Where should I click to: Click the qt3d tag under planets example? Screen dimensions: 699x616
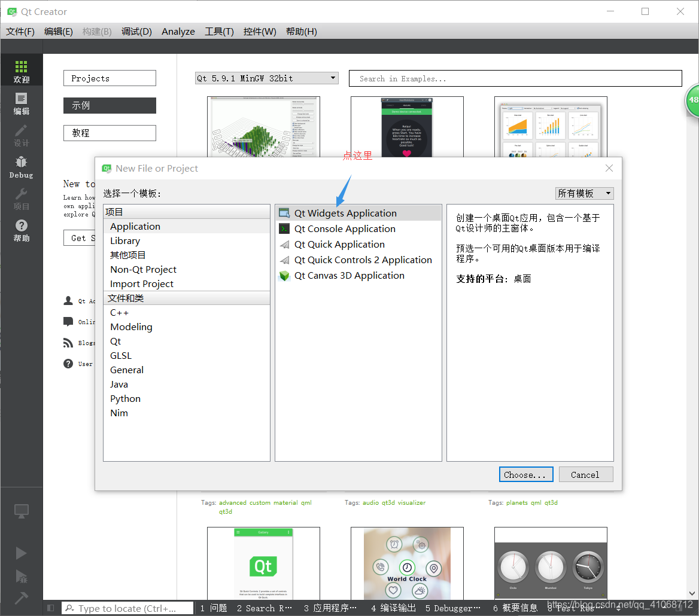pyautogui.click(x=551, y=502)
